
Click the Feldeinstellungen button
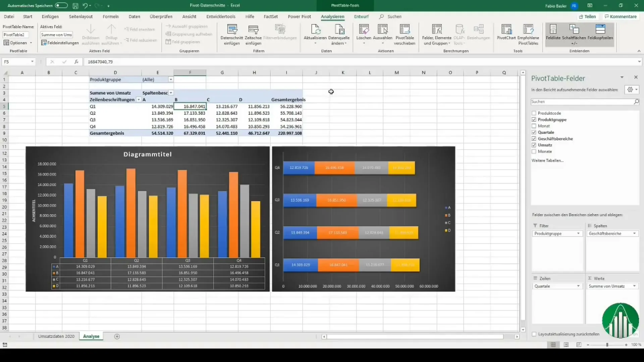[x=60, y=43]
